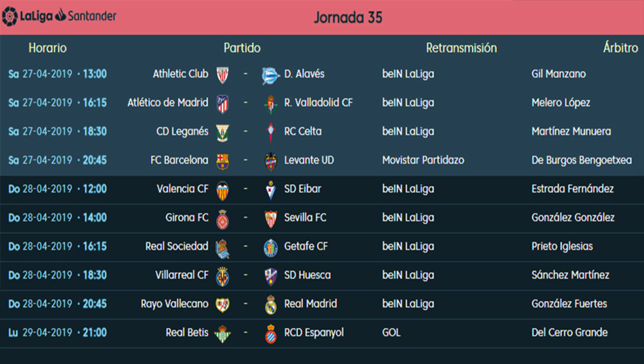
Task: Click the Athletic Club crest
Action: coord(222,75)
